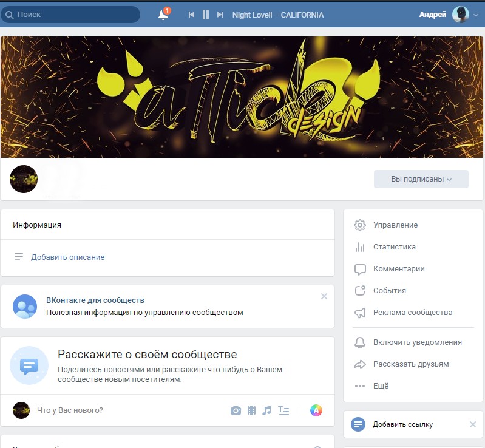
Task: Click the aTick design cover banner
Action: point(242,97)
